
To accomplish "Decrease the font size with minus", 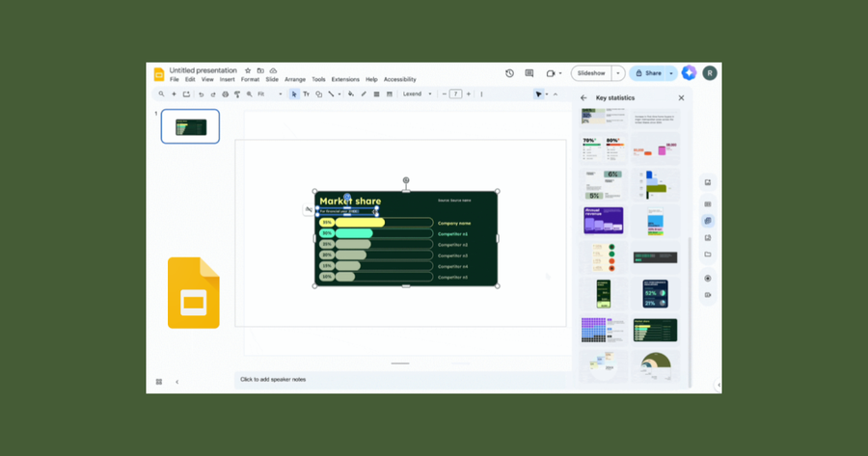I will click(444, 94).
